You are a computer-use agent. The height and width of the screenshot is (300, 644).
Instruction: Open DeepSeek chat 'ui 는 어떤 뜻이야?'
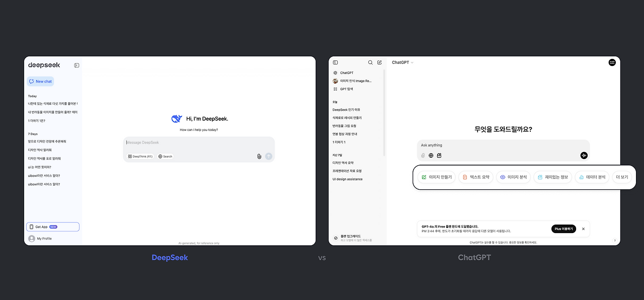tap(40, 167)
